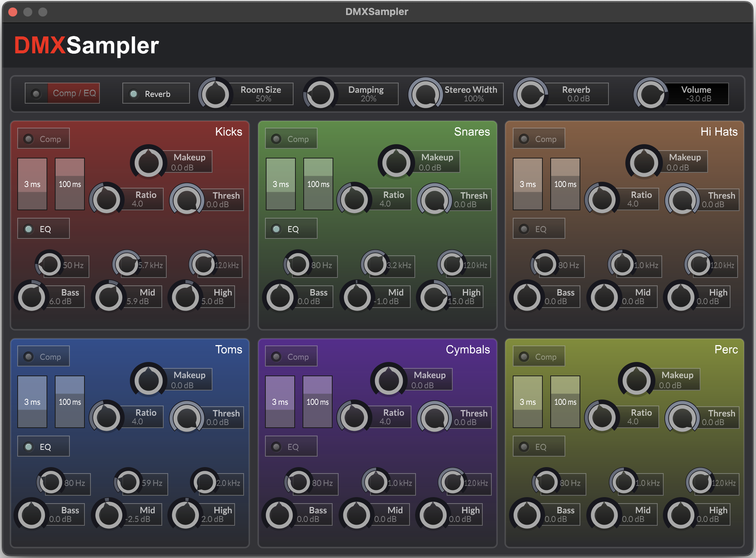756x558 pixels.
Task: Click the Cymbals 12.0 kHz frequency knob
Action: pyautogui.click(x=453, y=482)
